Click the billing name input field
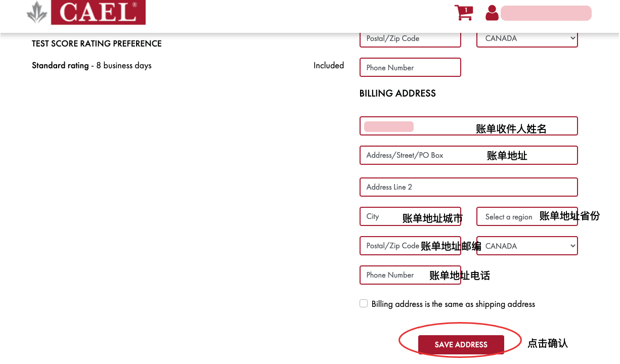Screen dimensions: 620x364 (x=468, y=126)
